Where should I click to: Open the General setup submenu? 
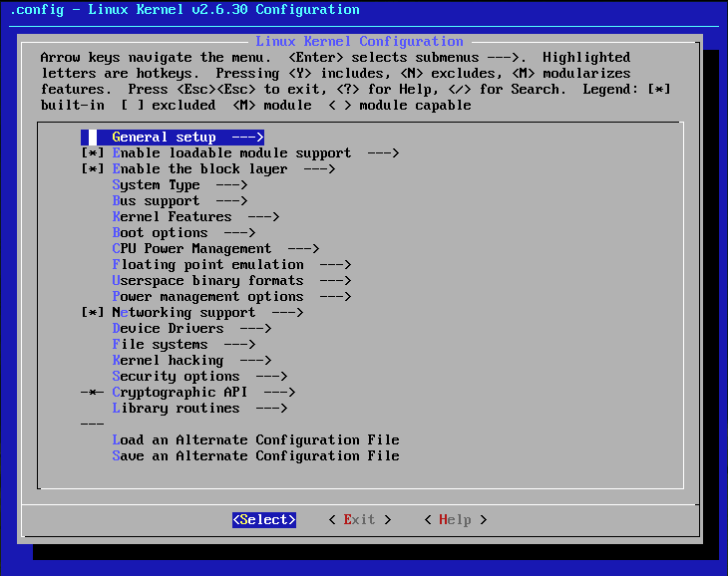pos(173,138)
